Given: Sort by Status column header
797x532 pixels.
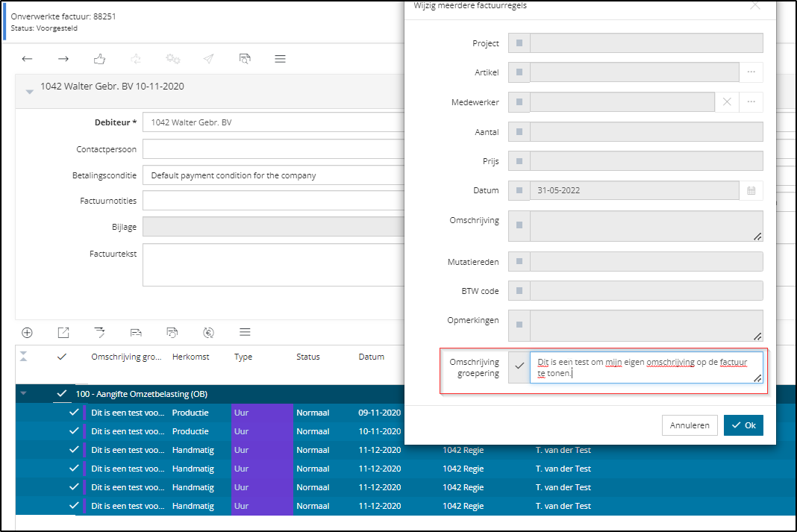Looking at the screenshot, I should tap(308, 357).
